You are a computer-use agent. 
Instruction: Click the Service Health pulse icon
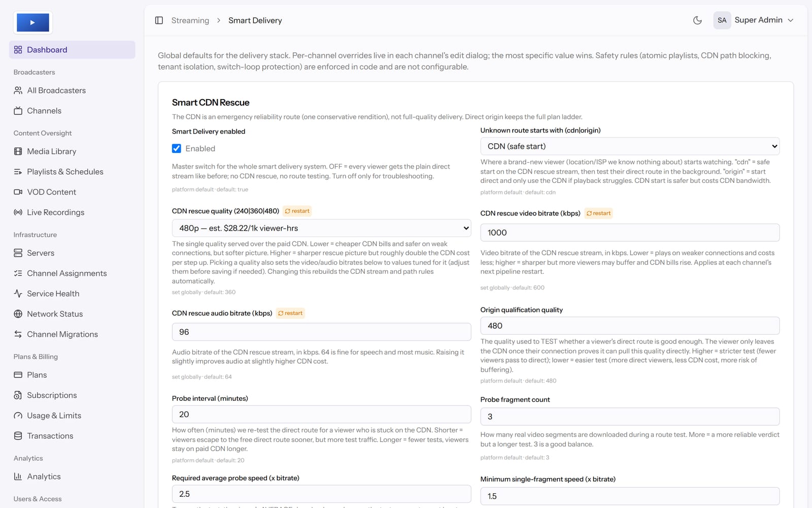[x=18, y=294]
